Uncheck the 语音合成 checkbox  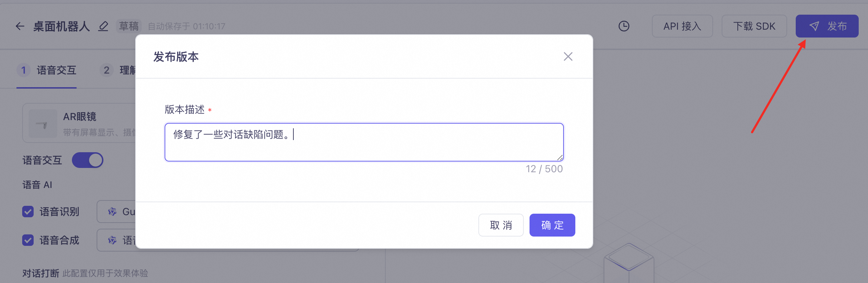pos(28,240)
